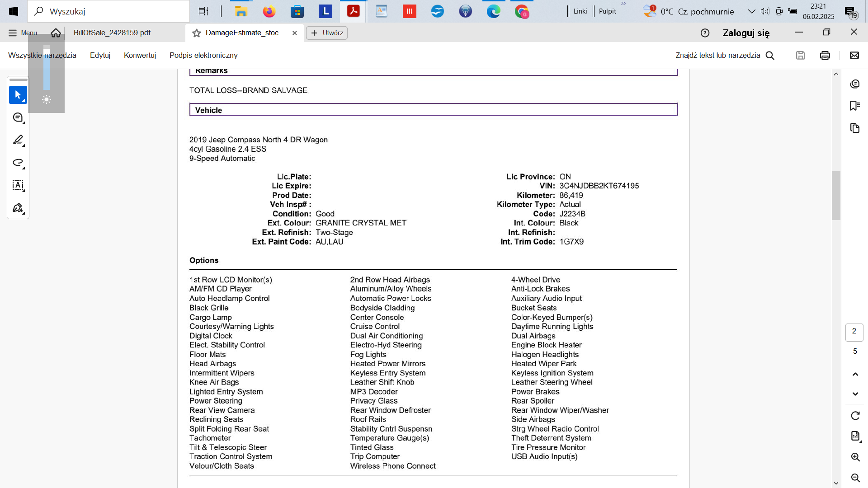The width and height of the screenshot is (868, 488).
Task: Go to the Acrobat home view
Action: (x=56, y=33)
